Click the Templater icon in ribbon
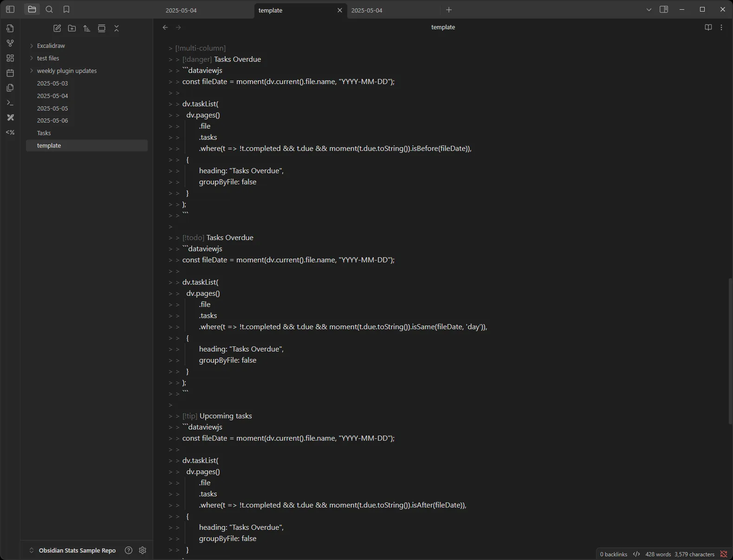This screenshot has width=733, height=560. 10,132
